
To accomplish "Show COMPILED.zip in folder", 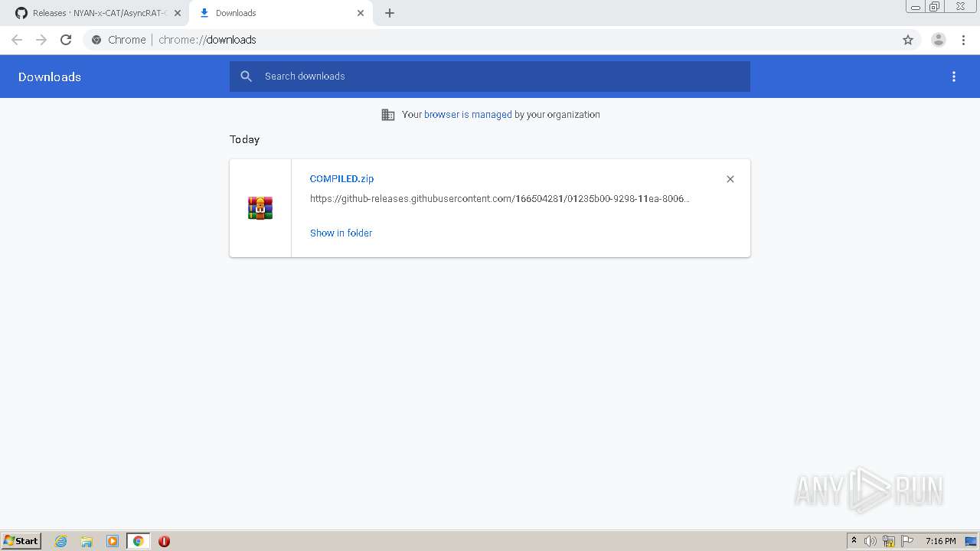I will tap(341, 233).
